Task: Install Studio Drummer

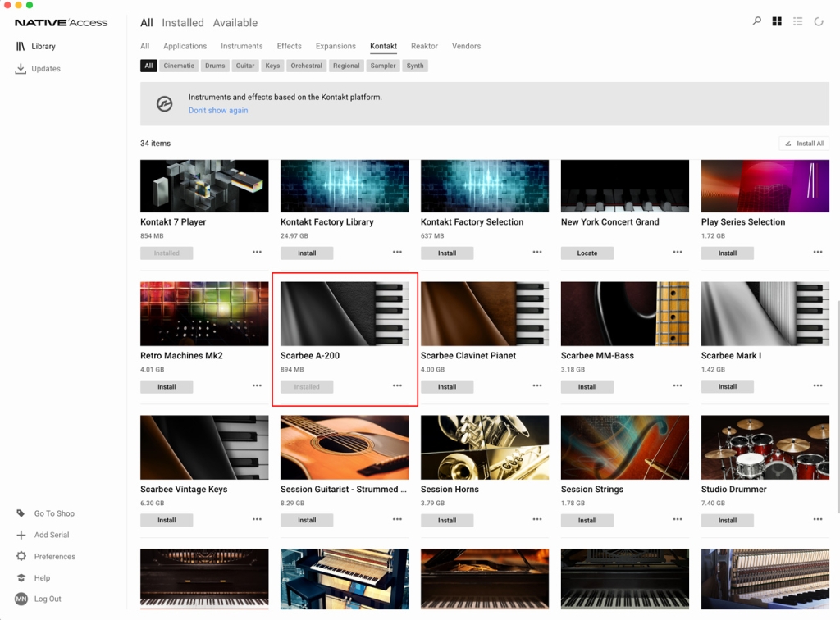Action: tap(727, 521)
